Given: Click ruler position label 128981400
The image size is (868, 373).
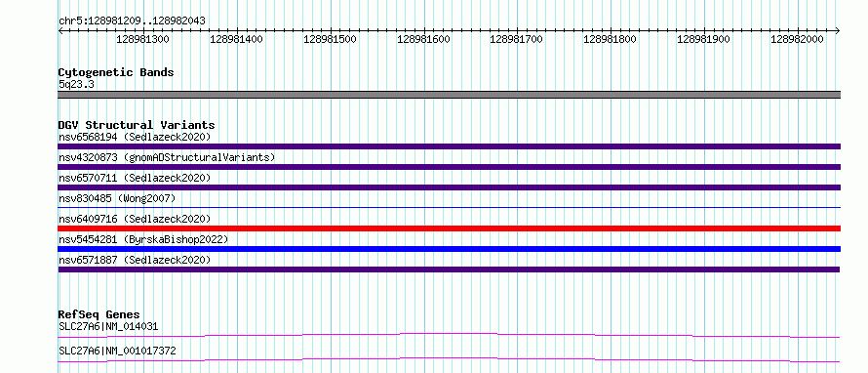Looking at the screenshot, I should (236, 39).
